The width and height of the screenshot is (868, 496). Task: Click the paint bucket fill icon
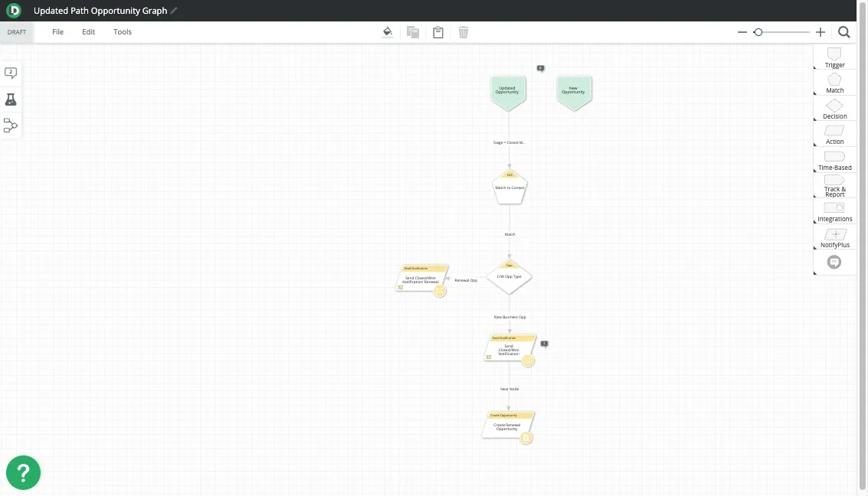pos(387,32)
